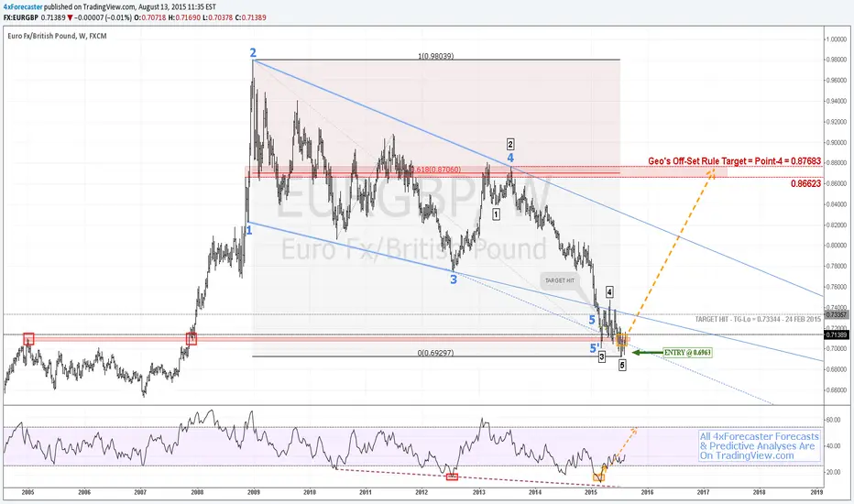Select the red square on the RSI low
854x504 pixels.
452,477
